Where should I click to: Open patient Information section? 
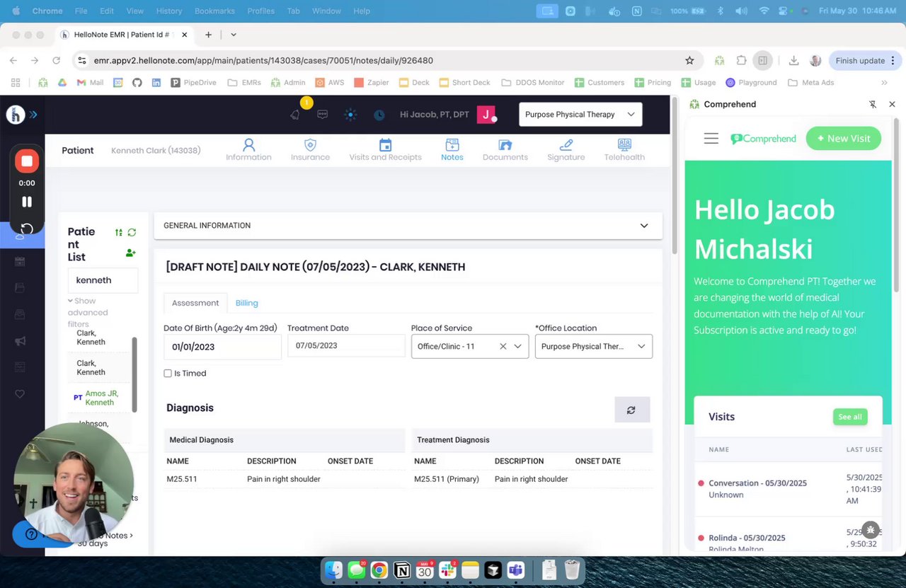pos(248,149)
